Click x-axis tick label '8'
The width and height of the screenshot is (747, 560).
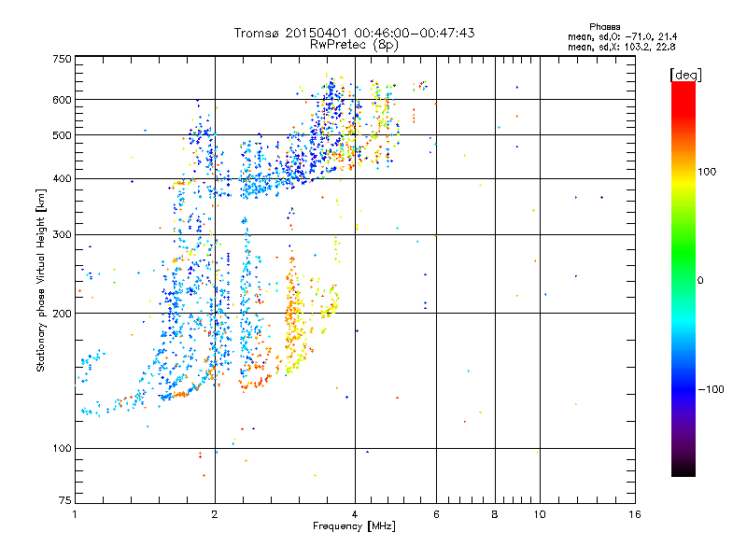tap(495, 514)
